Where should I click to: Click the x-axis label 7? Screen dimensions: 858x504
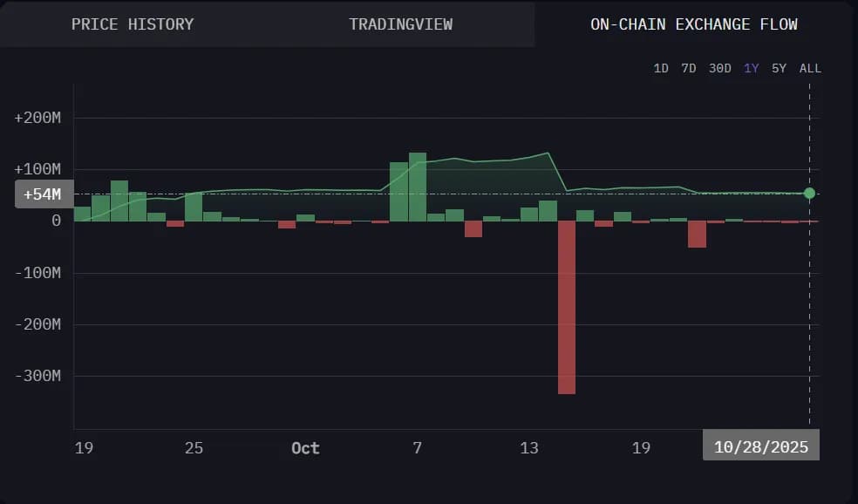click(418, 448)
